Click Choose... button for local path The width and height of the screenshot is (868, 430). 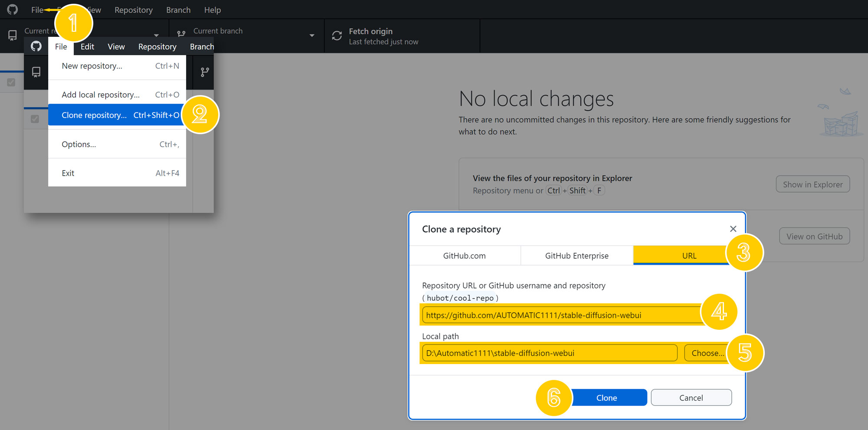click(x=708, y=353)
